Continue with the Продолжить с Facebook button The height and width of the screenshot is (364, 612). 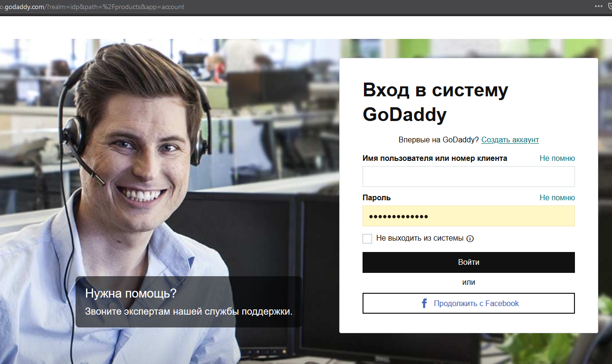(469, 303)
